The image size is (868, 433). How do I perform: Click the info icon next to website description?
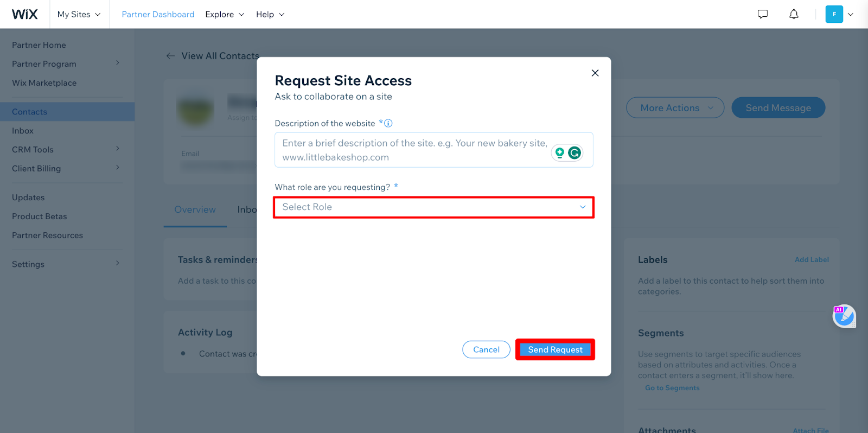tap(387, 123)
